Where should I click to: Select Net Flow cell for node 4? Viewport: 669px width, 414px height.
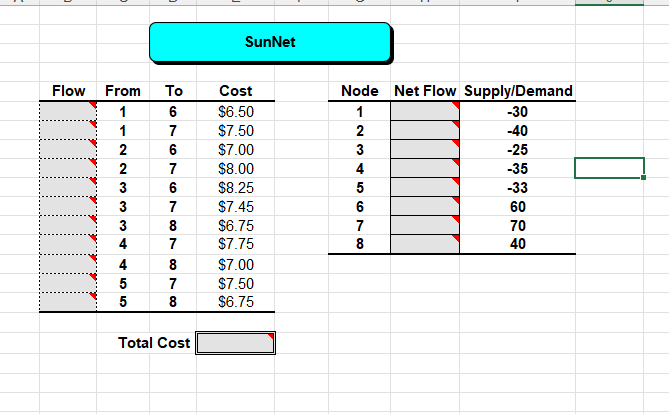tap(425, 169)
